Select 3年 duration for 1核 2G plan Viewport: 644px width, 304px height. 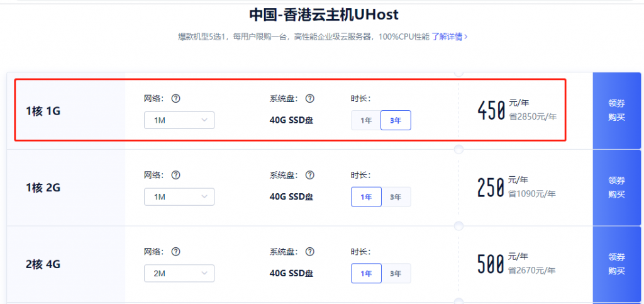coord(396,197)
